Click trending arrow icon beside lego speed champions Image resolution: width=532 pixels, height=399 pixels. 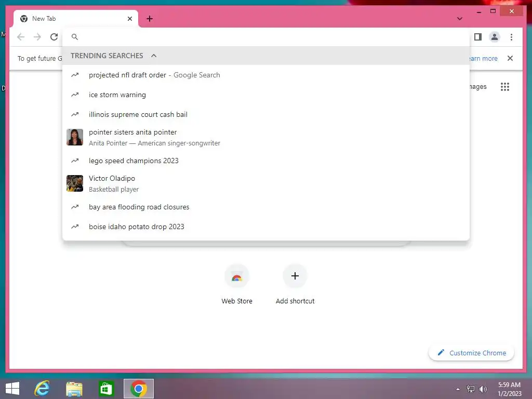[x=75, y=161]
